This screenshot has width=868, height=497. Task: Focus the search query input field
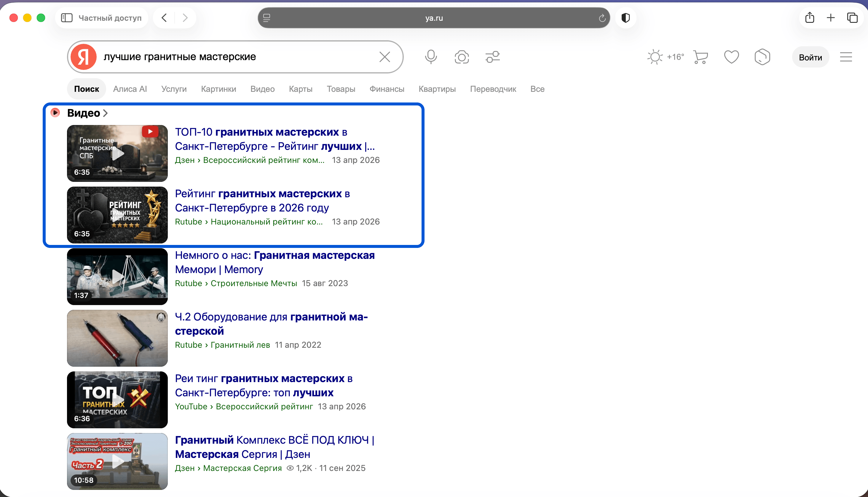236,57
